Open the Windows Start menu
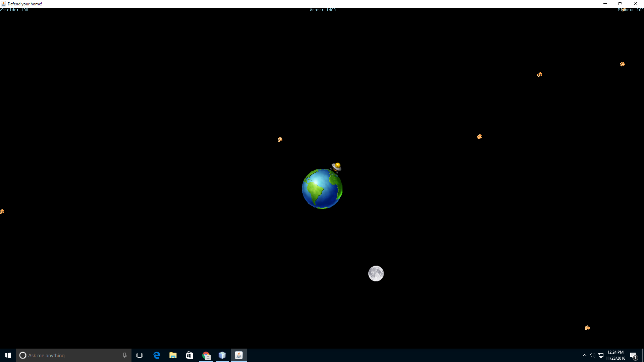This screenshot has width=644, height=362. click(x=8, y=355)
